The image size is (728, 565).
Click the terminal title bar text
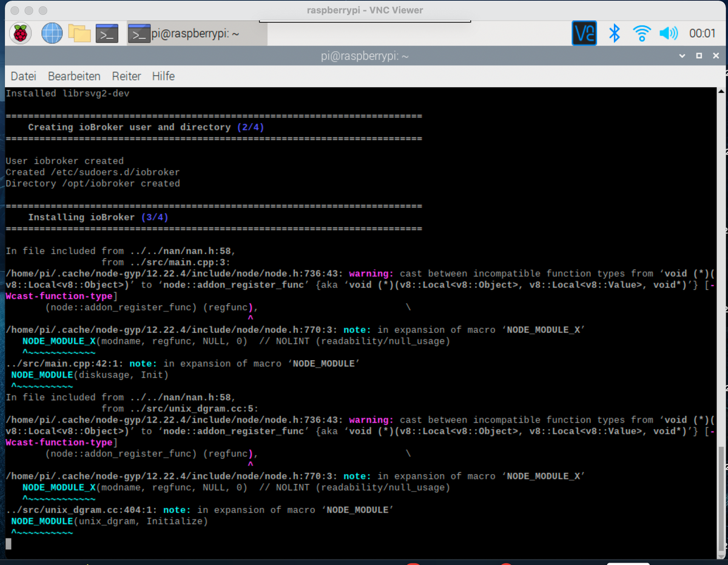click(x=364, y=56)
